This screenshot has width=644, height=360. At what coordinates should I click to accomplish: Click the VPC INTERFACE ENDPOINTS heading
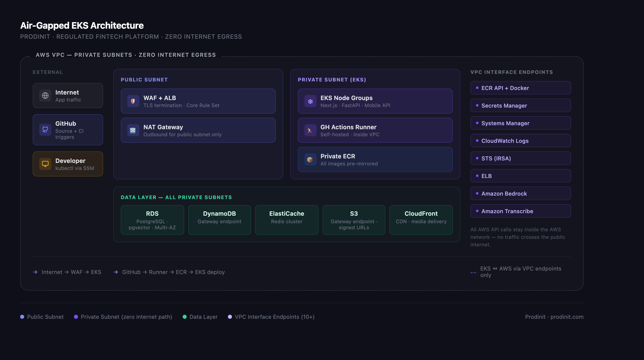512,72
